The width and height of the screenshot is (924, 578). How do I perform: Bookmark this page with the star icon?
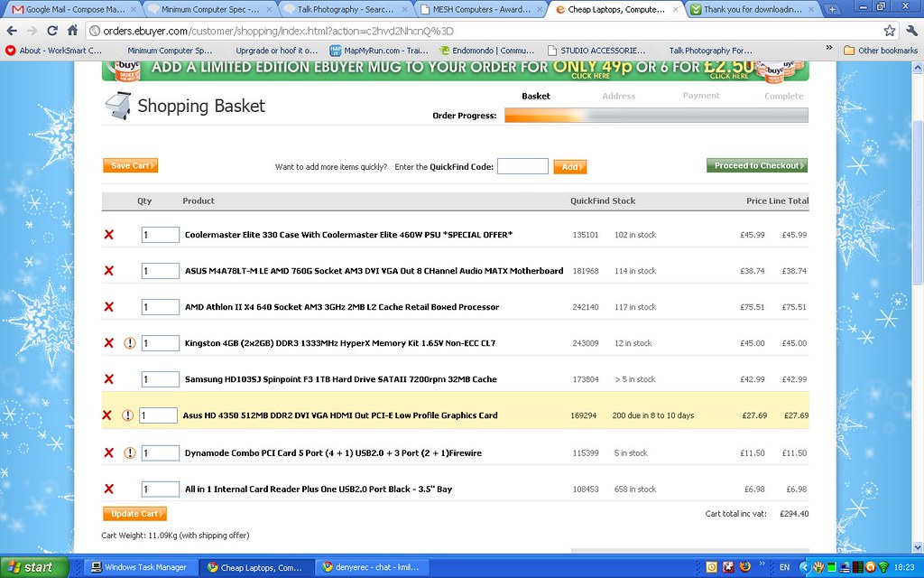889,31
